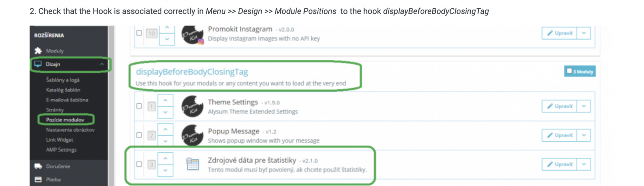This screenshot has width=644, height=186.
Task: Open Pozície modulov in sidebar
Action: coord(65,120)
